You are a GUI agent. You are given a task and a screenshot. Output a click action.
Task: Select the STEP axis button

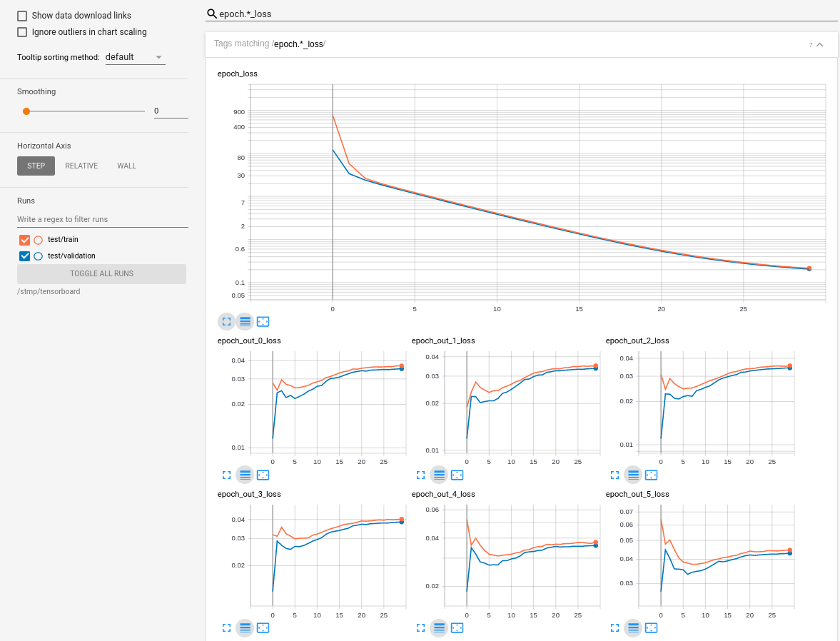pyautogui.click(x=36, y=166)
